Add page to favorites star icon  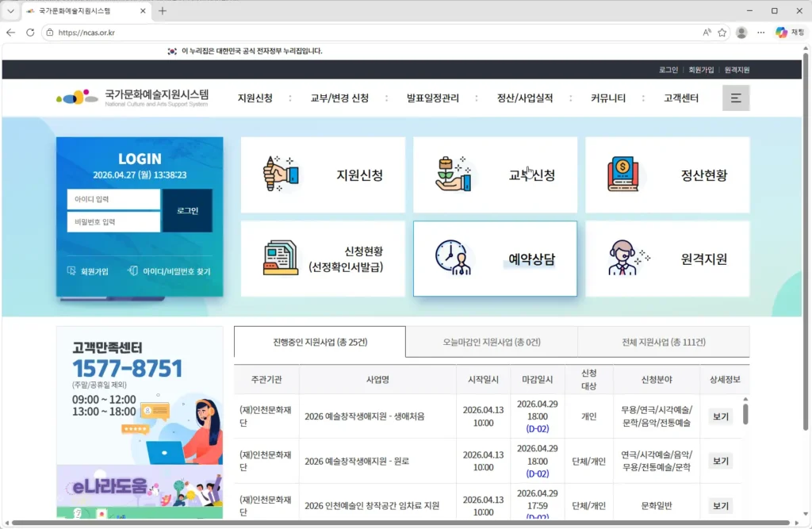722,33
